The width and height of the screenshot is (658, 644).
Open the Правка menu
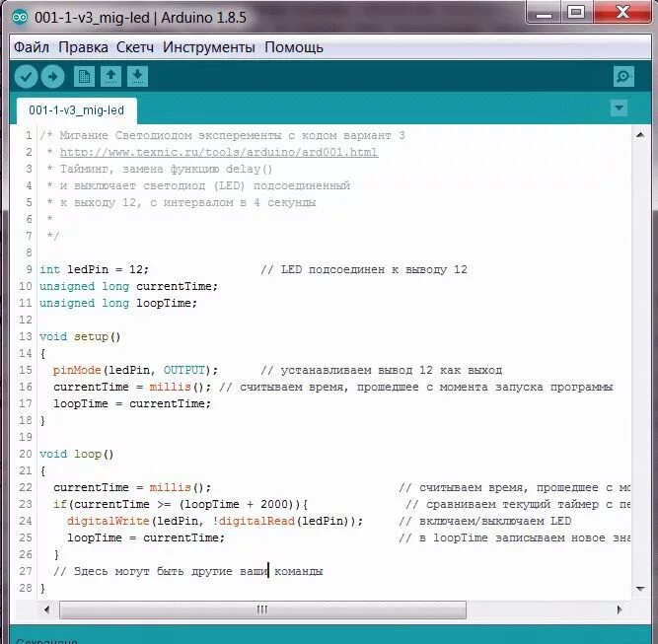point(83,47)
